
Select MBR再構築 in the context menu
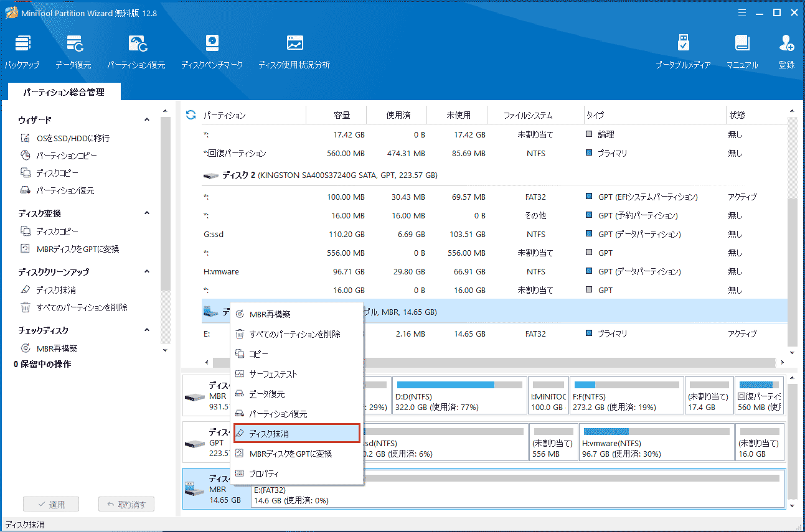[297, 314]
